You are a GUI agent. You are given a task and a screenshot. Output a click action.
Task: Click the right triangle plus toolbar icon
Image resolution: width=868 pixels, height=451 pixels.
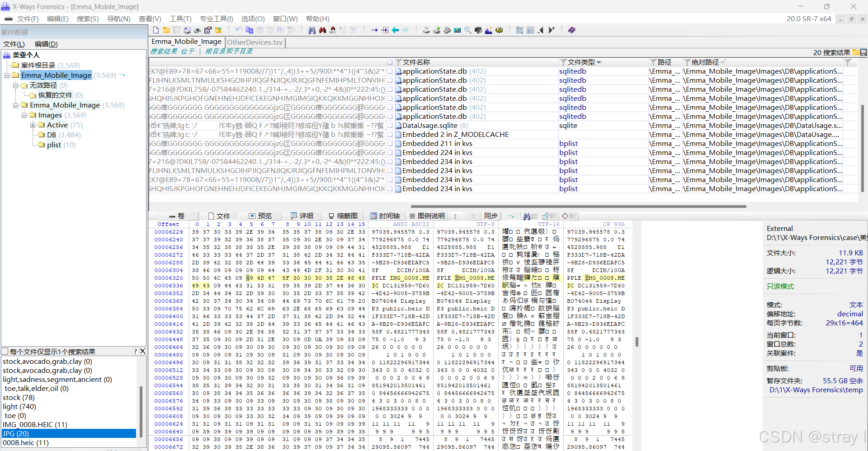pos(551,30)
